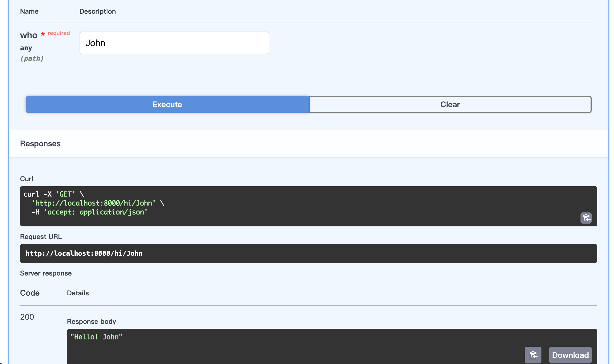Click the 'who' parameter input containing John

pos(174,43)
